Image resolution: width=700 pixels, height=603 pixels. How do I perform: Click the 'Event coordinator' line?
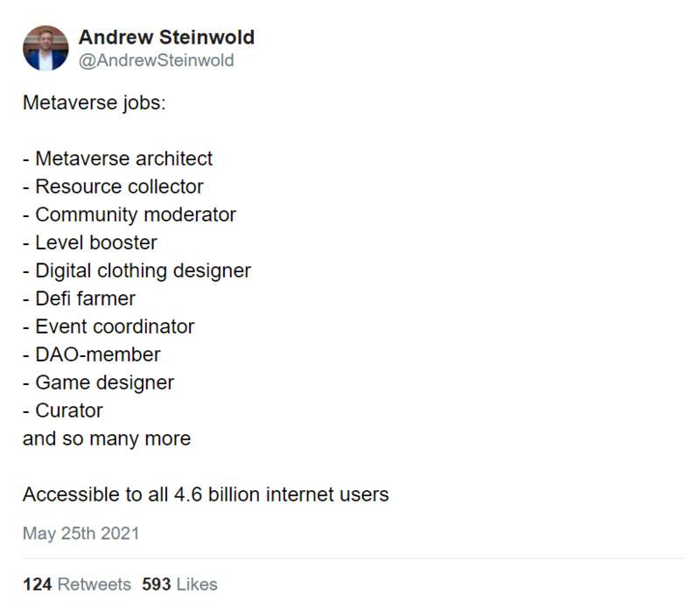[108, 326]
